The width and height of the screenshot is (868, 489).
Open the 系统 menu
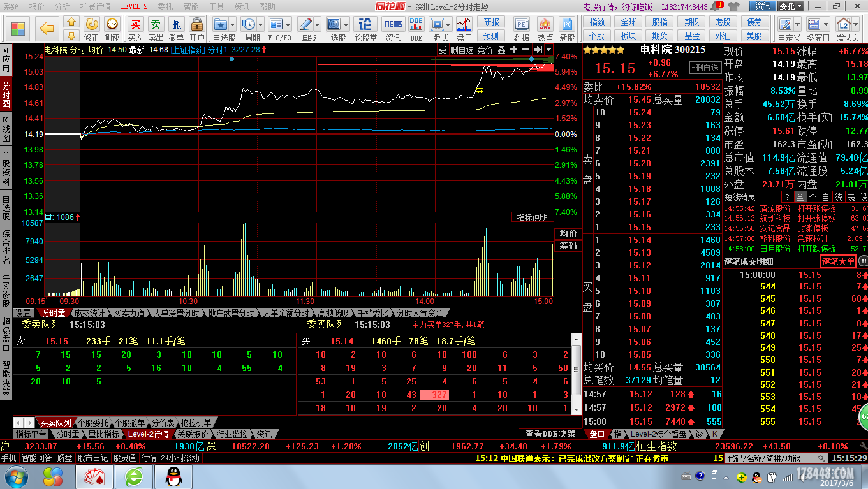pyautogui.click(x=11, y=6)
